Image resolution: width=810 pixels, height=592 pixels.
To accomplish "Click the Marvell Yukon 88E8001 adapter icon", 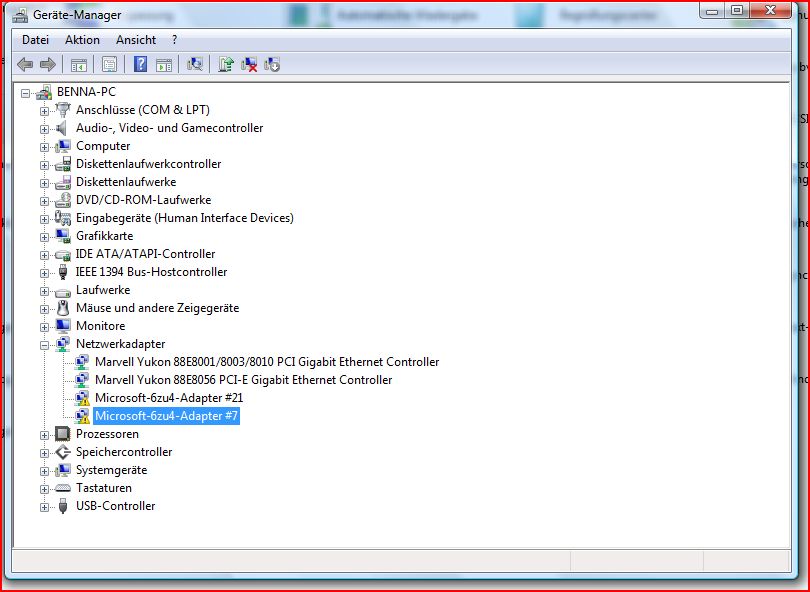I will 82,362.
